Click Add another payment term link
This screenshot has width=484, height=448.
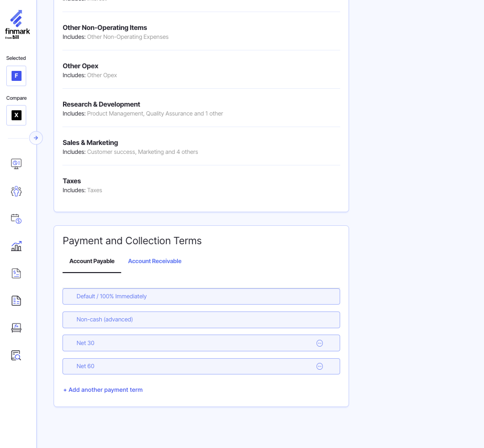(x=103, y=390)
